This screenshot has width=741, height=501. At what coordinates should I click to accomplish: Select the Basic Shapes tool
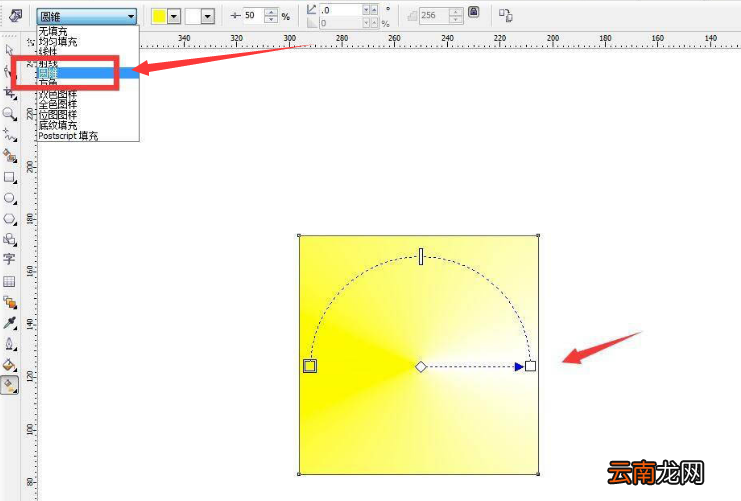(9, 239)
